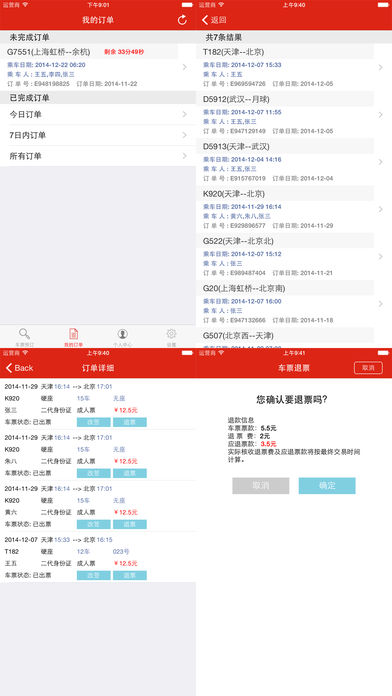
Task: Open 7日内订单 list
Action: 98,135
